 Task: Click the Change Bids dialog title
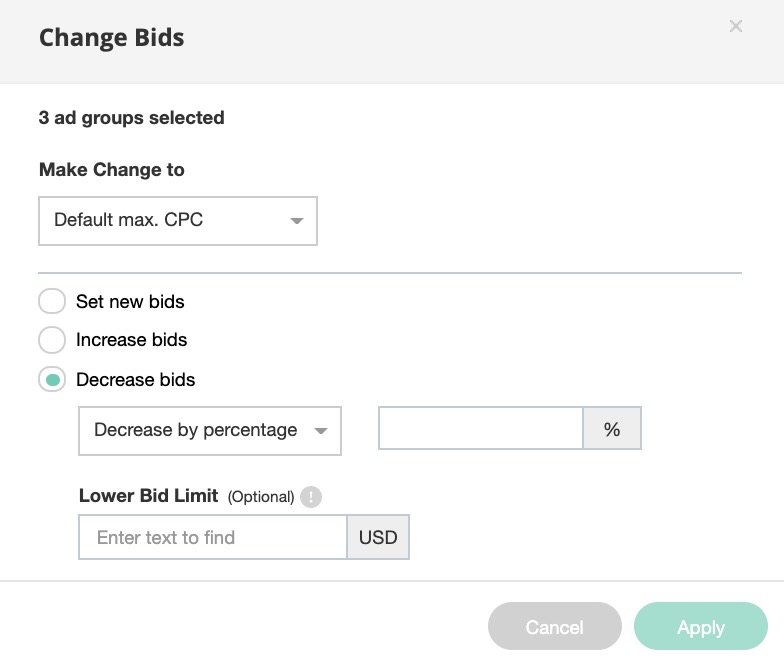tap(111, 38)
